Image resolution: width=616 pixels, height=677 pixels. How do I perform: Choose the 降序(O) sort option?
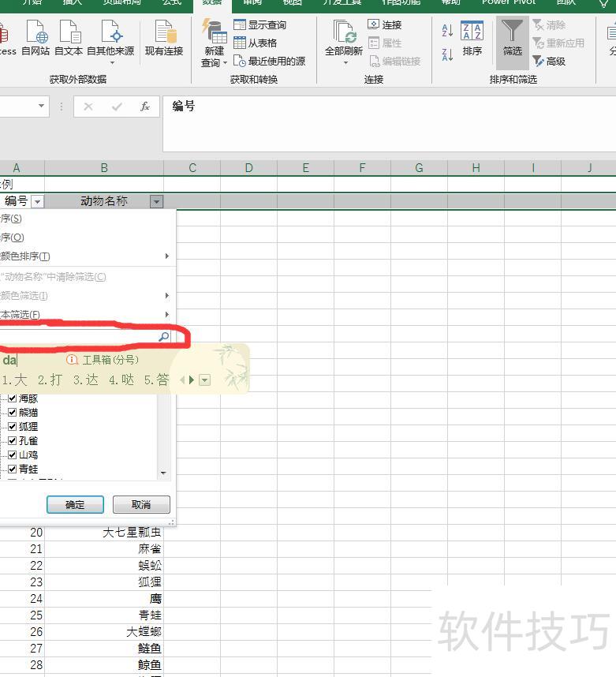(86, 238)
